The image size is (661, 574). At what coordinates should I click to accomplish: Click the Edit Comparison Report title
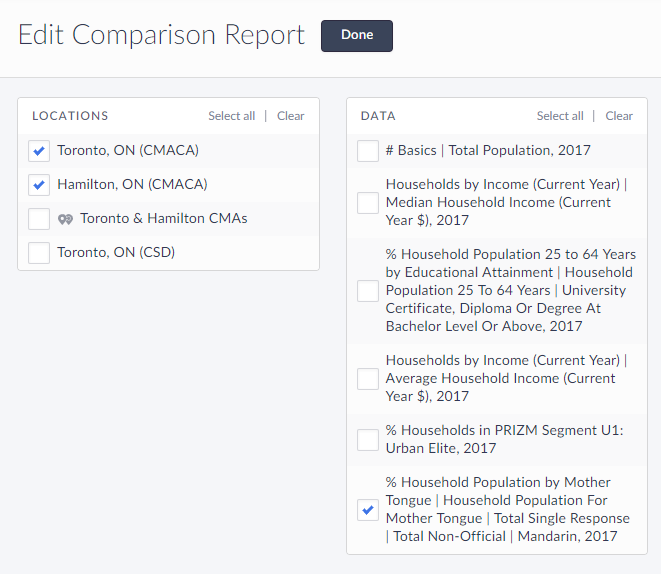(161, 35)
